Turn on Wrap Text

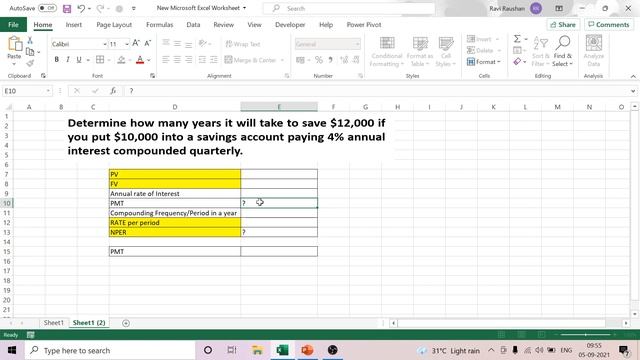pos(243,44)
